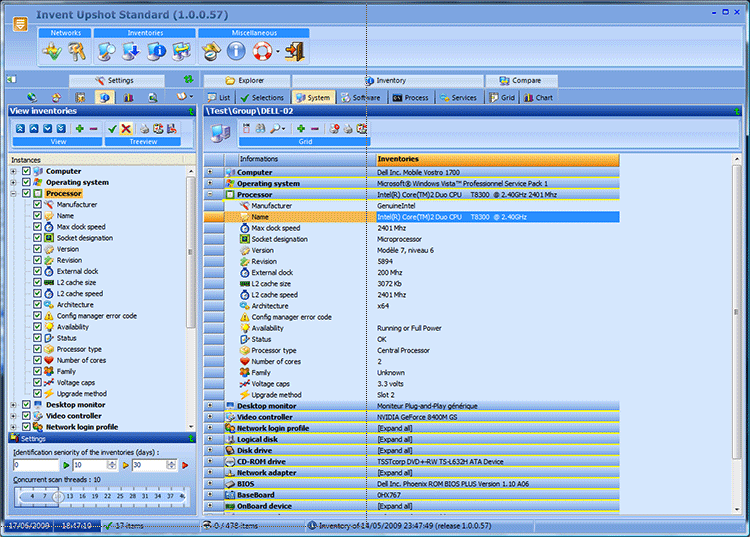Screen dimensions: 750x537
Task: Click the blue About information icon
Action: point(236,51)
